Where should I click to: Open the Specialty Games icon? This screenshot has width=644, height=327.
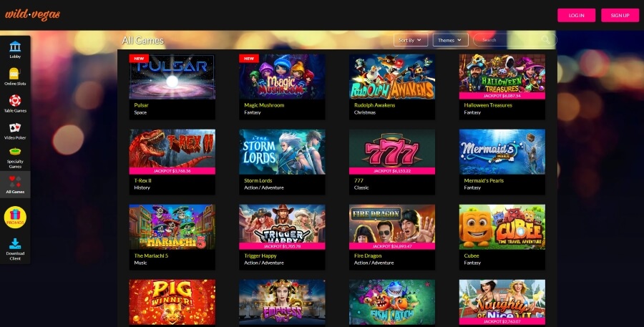(15, 152)
